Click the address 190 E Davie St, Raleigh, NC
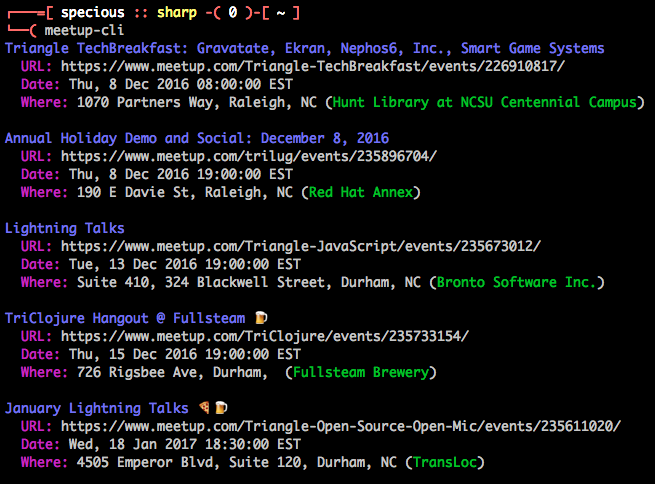Image resolution: width=655 pixels, height=484 pixels. pos(185,192)
